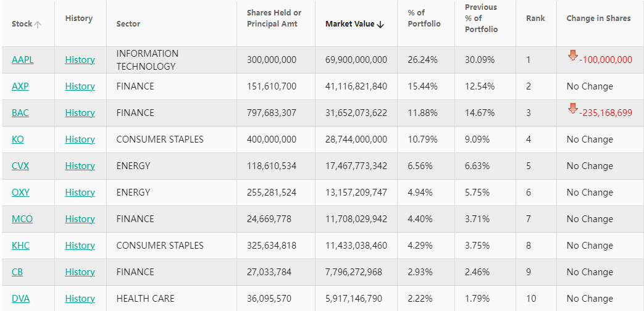644x311 pixels.
Task: Open the KO ticker link
Action: click(18, 139)
